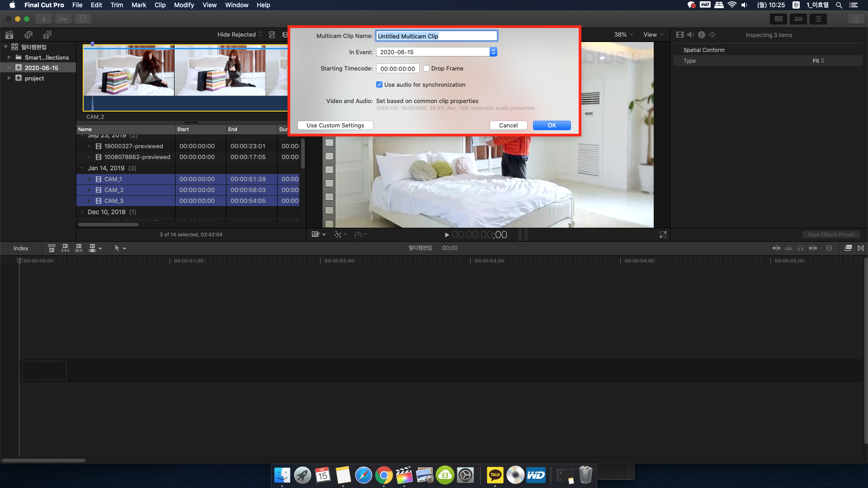Click the Starting Timecode field
This screenshot has width=868, height=488.
[x=397, y=69]
